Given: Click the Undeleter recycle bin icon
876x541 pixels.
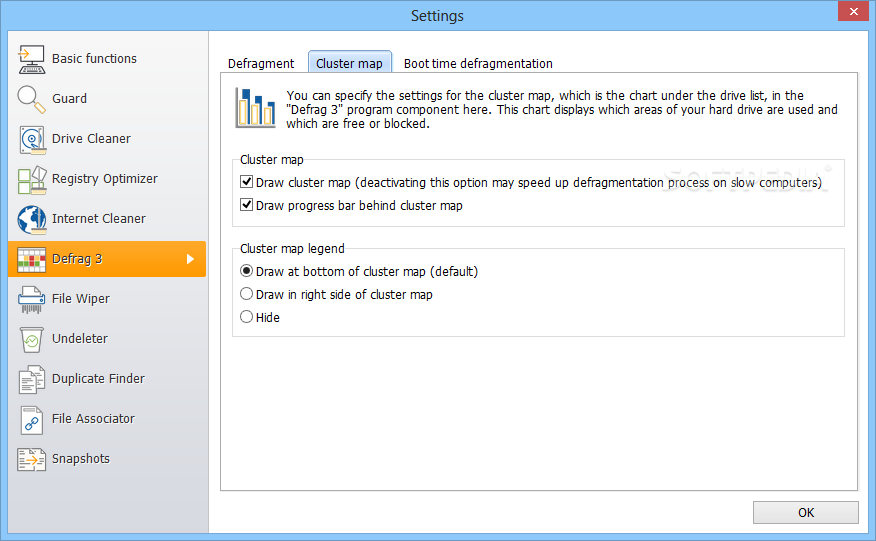Looking at the screenshot, I should [32, 339].
